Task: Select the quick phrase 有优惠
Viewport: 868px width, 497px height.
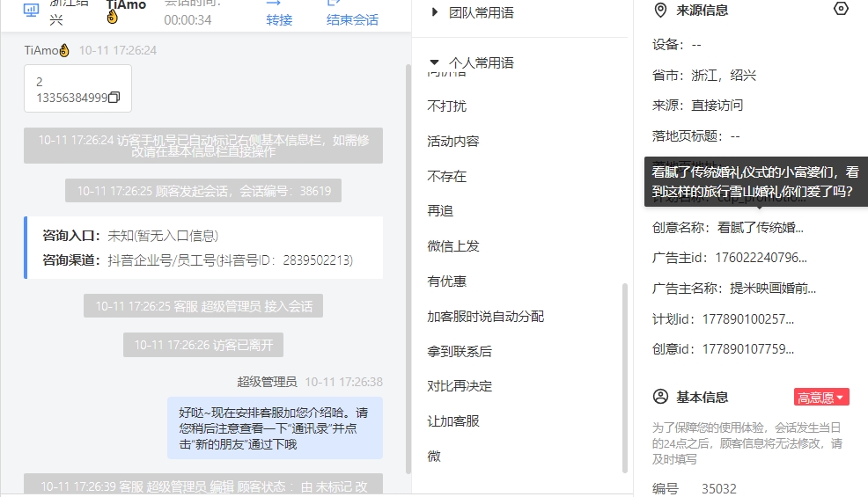Action: (x=446, y=281)
